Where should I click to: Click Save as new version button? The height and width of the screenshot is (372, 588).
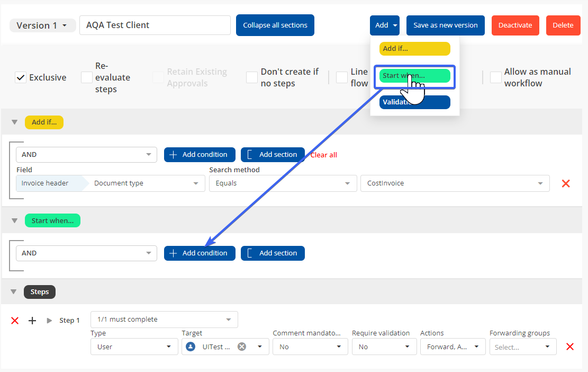pyautogui.click(x=445, y=25)
